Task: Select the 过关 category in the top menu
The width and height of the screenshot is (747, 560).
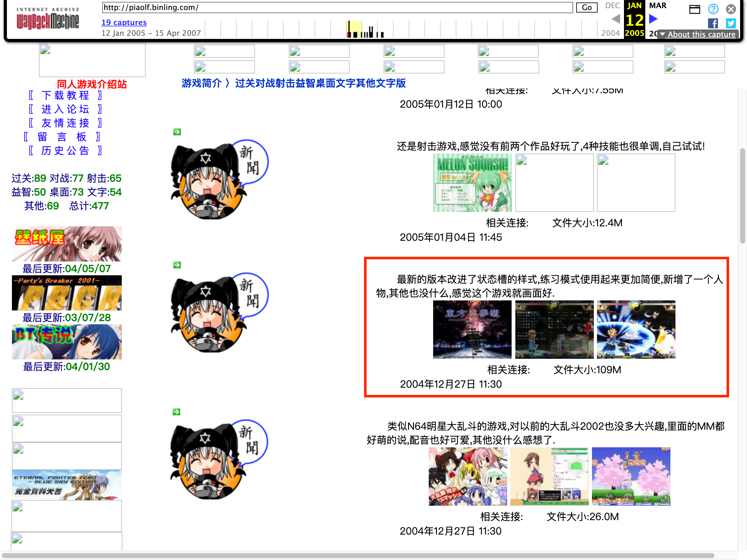Action: pyautogui.click(x=245, y=83)
